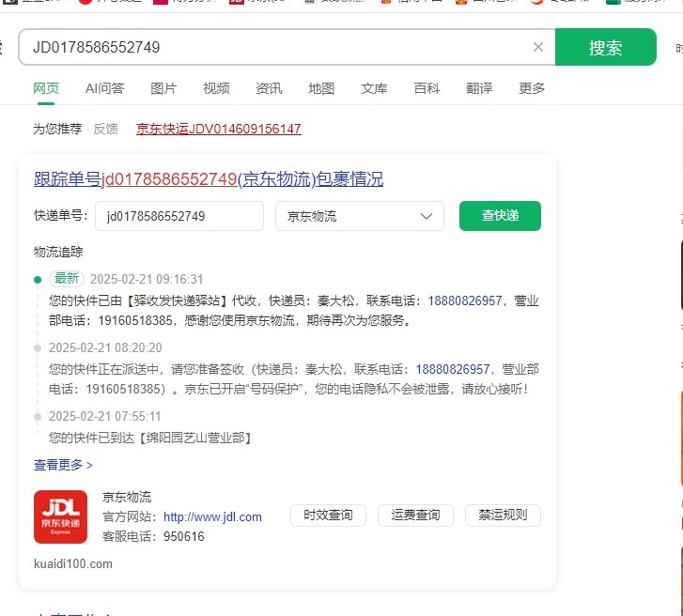Screen dimensions: 683x616
Task: Expand tracking history via 查看更多
Action: pyautogui.click(x=63, y=465)
